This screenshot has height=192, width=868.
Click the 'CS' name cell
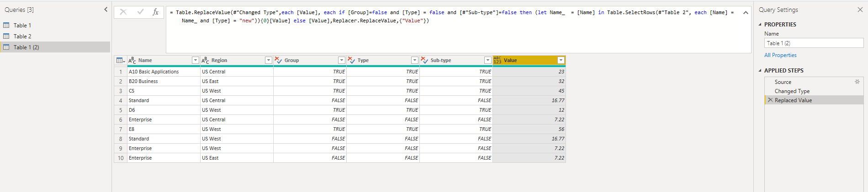164,91
